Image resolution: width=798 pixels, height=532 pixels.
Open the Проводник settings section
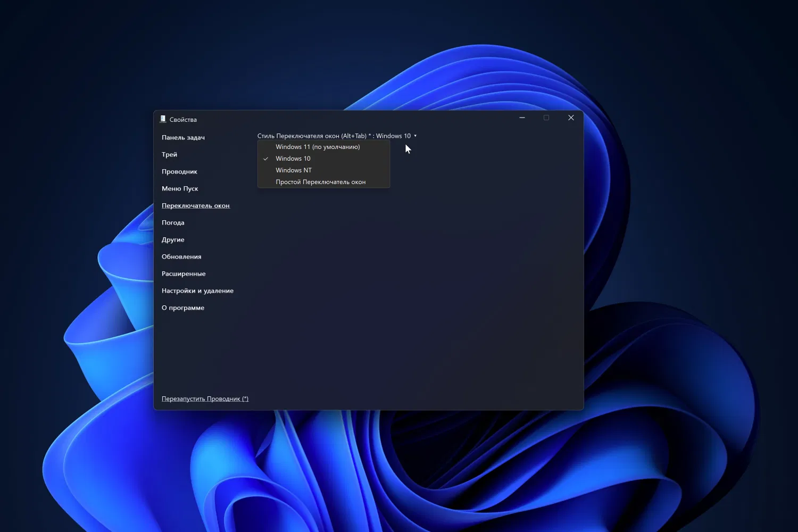tap(179, 171)
